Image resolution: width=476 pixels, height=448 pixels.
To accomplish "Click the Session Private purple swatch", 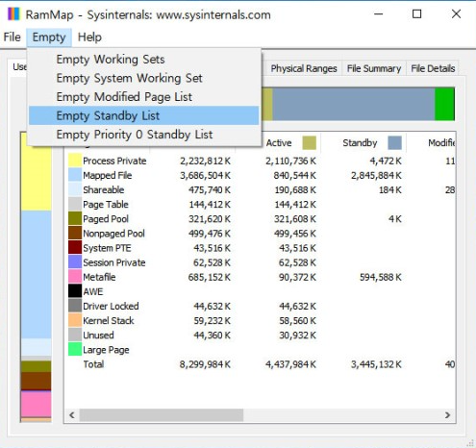I will pos(75,262).
